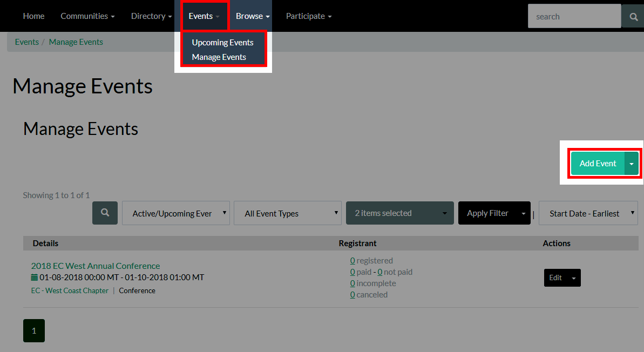Open the Communities menu
Screen dimensions: 644x352
click(x=87, y=16)
